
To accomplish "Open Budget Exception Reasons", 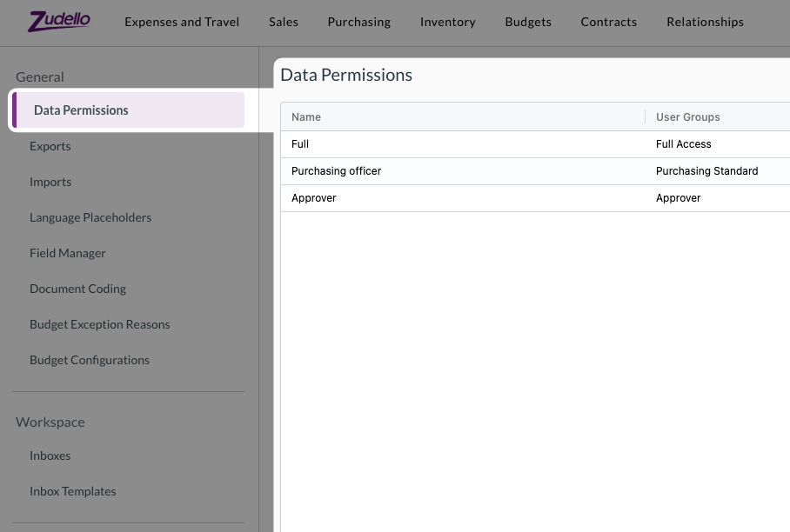I will (99, 324).
